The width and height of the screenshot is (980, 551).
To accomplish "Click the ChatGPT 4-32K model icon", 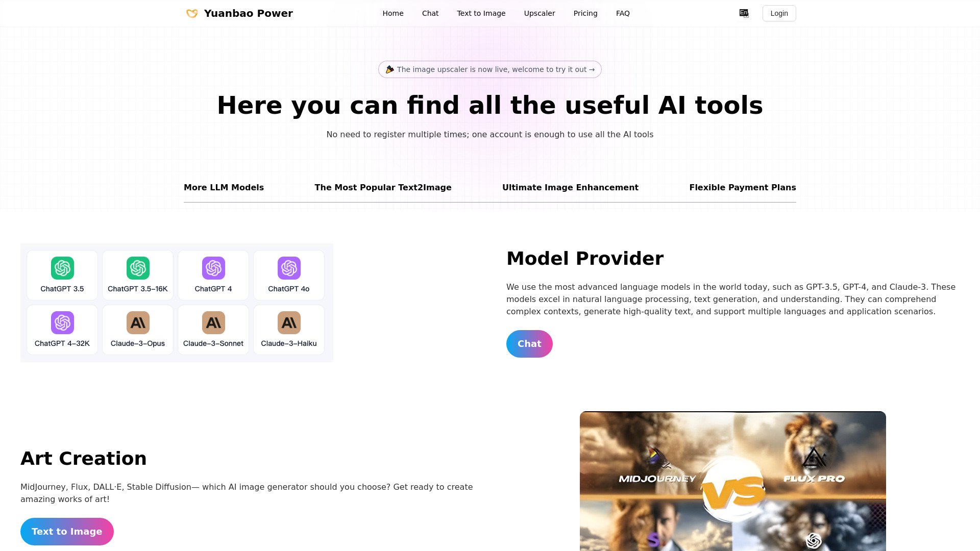I will tap(62, 322).
